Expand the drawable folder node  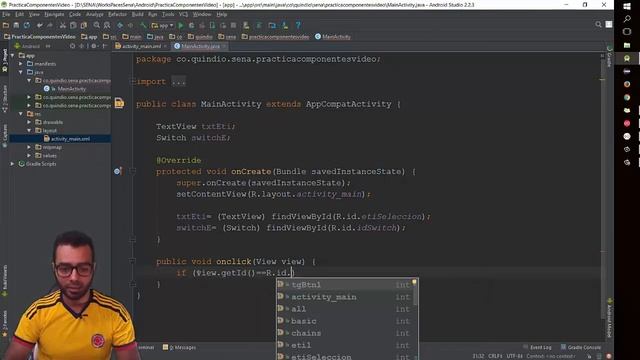pyautogui.click(x=29, y=122)
